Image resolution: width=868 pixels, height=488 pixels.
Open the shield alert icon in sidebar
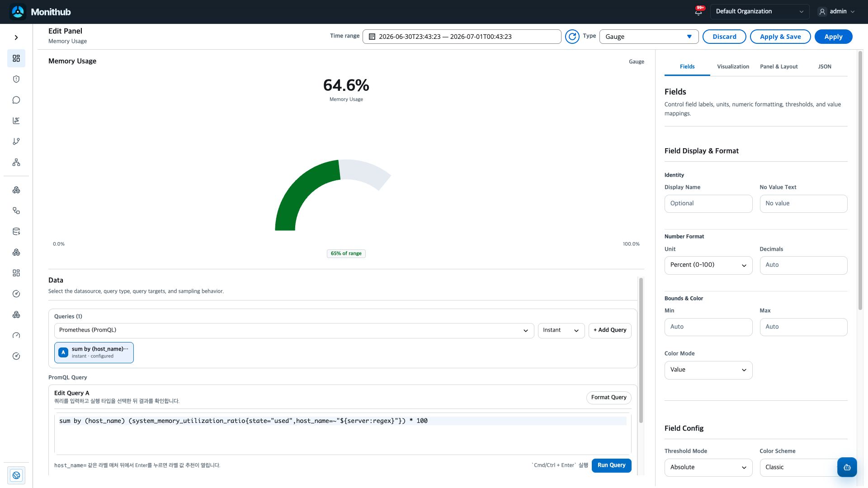click(16, 79)
